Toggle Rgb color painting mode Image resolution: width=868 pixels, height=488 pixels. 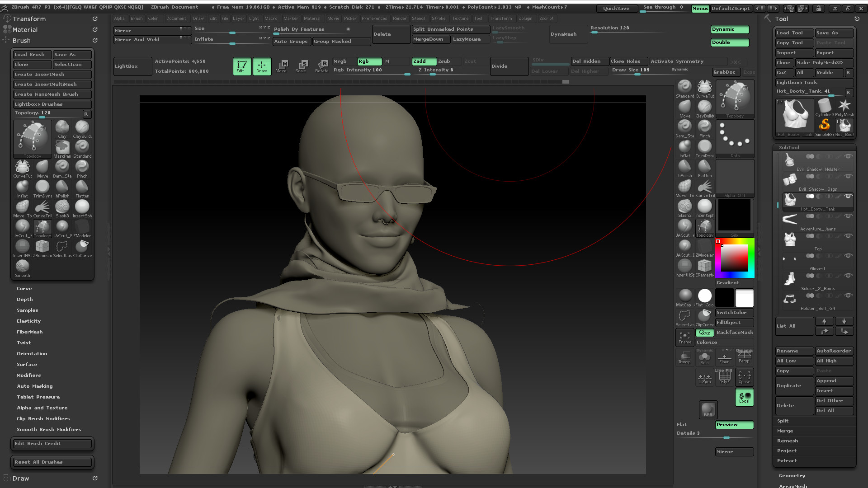[369, 61]
